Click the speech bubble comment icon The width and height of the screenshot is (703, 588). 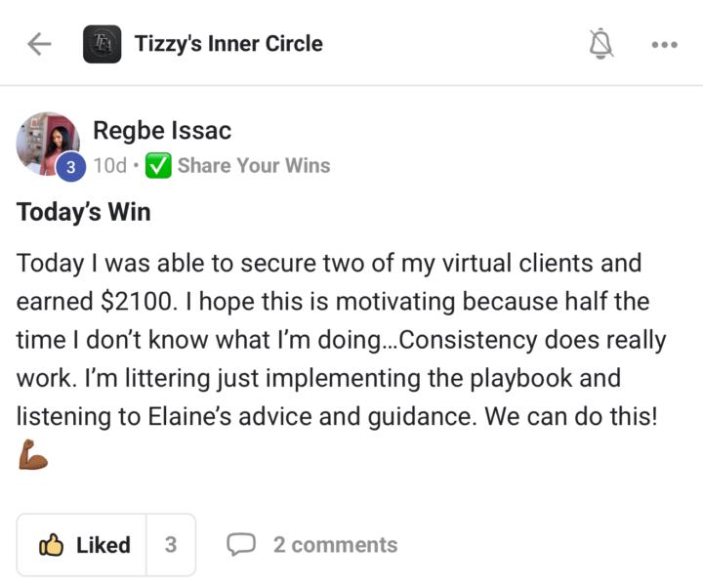pyautogui.click(x=241, y=545)
